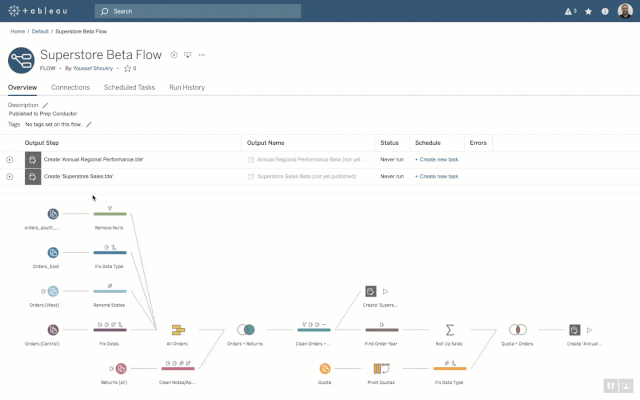Edit the tags with pencil icon
This screenshot has height=400, width=640.
coord(89,124)
